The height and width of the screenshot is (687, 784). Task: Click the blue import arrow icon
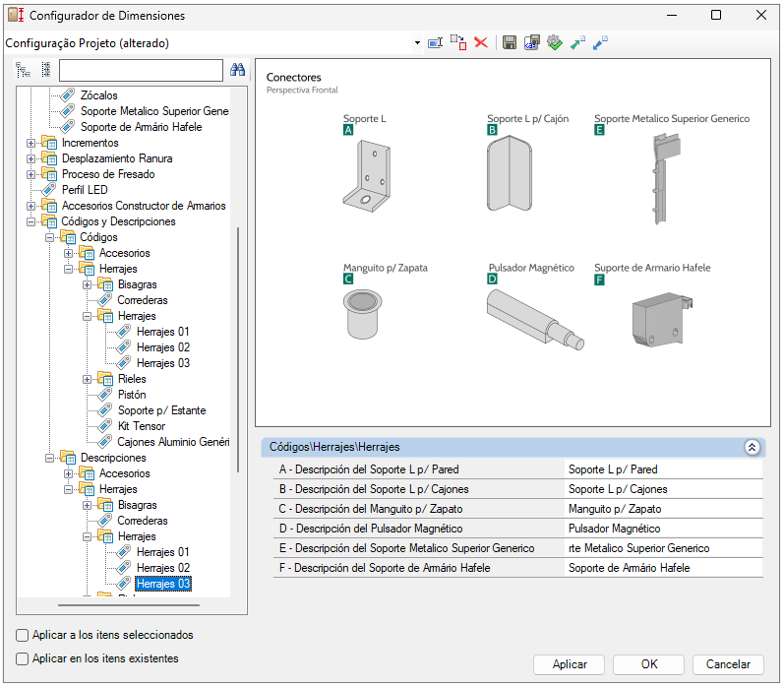[600, 43]
